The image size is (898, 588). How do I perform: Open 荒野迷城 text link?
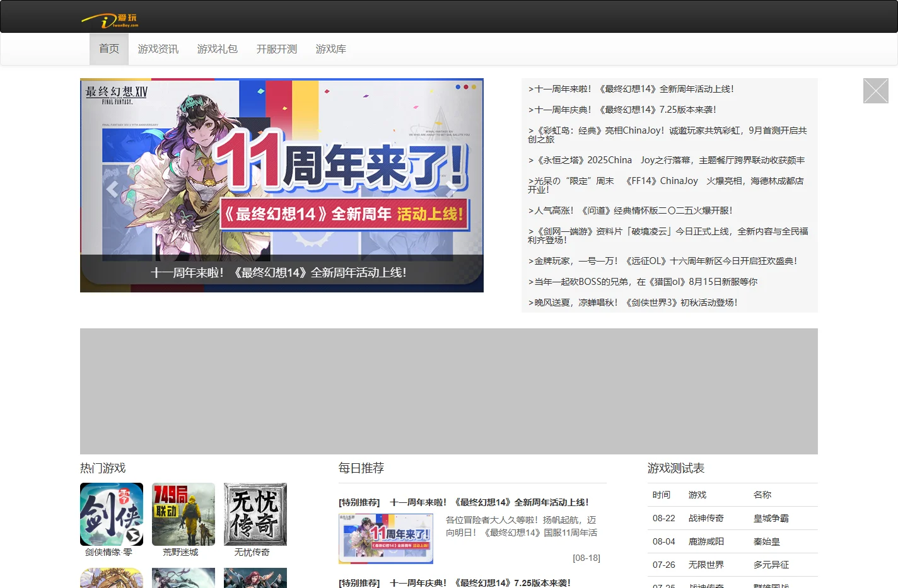tap(180, 552)
